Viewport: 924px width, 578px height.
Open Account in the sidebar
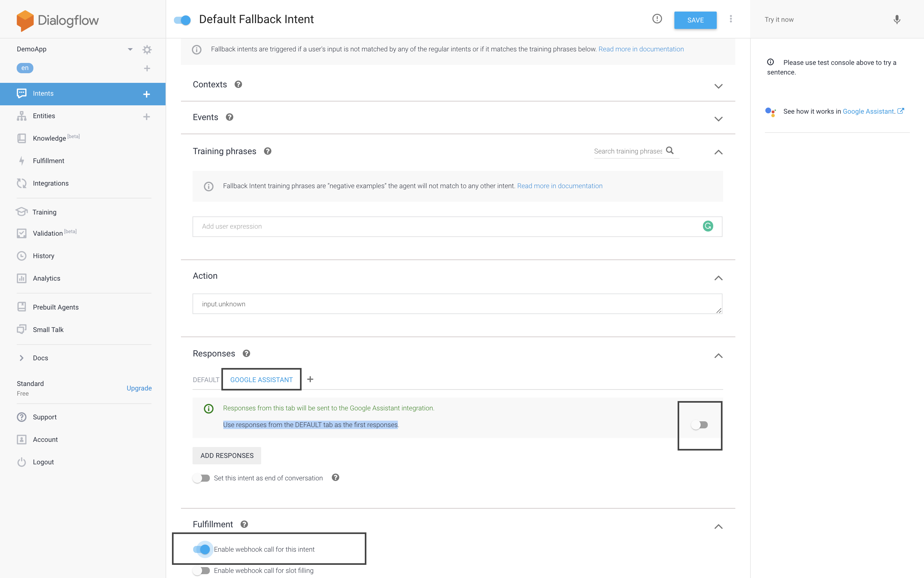pos(46,440)
